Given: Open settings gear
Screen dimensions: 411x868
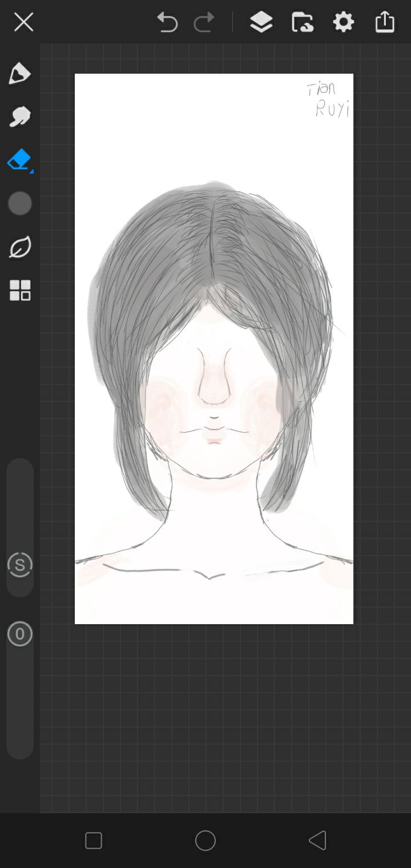Looking at the screenshot, I should click(x=343, y=22).
